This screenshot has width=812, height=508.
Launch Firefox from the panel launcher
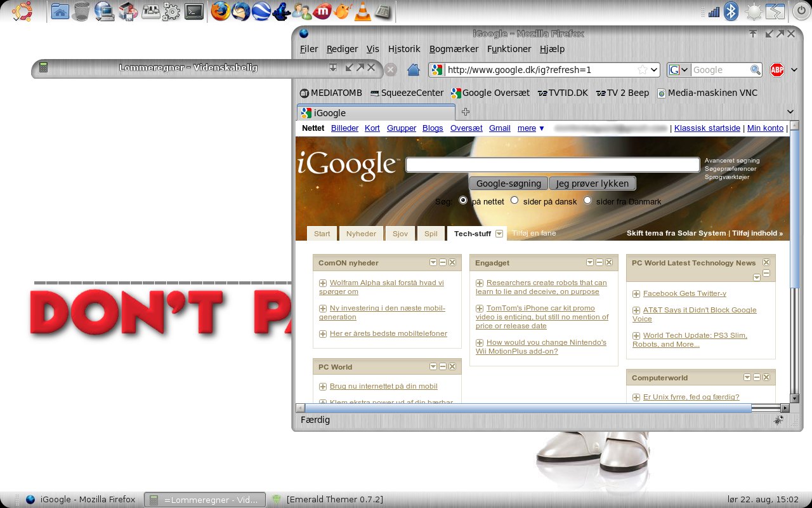point(220,11)
